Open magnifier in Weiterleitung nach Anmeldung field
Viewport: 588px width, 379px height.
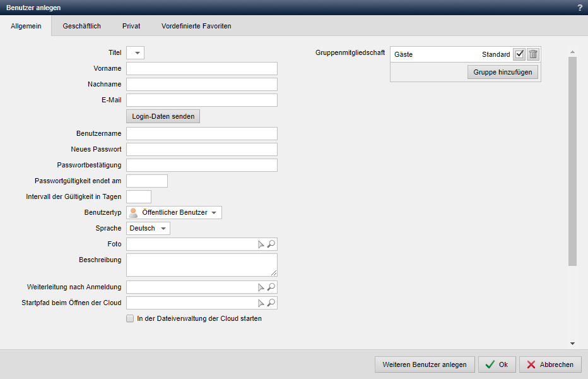pyautogui.click(x=271, y=287)
